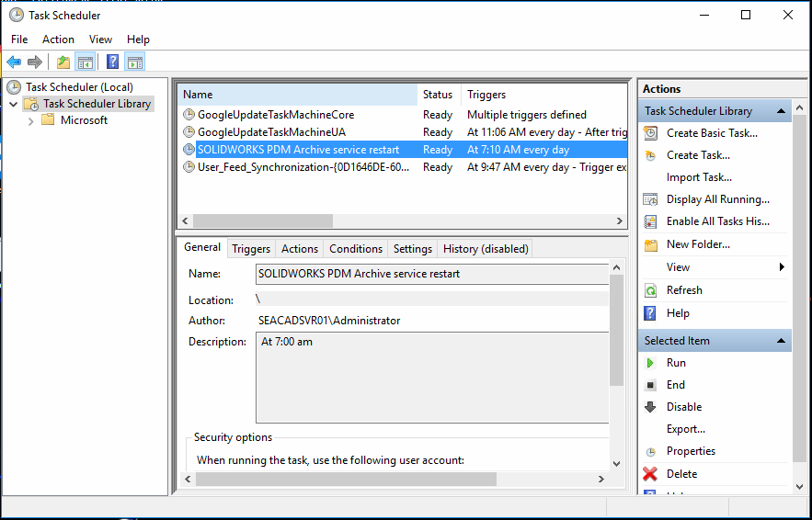
Task: Click the End stop icon
Action: (x=650, y=385)
